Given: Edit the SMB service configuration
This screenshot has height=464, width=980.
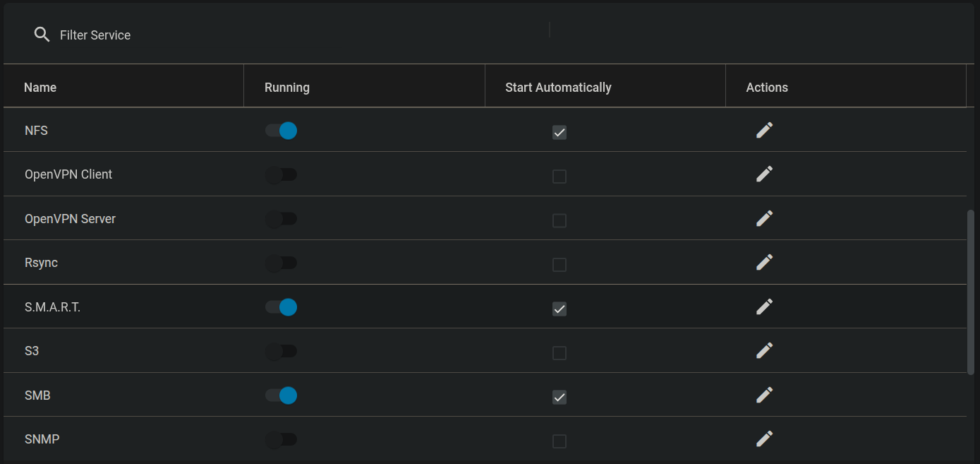Looking at the screenshot, I should [764, 395].
